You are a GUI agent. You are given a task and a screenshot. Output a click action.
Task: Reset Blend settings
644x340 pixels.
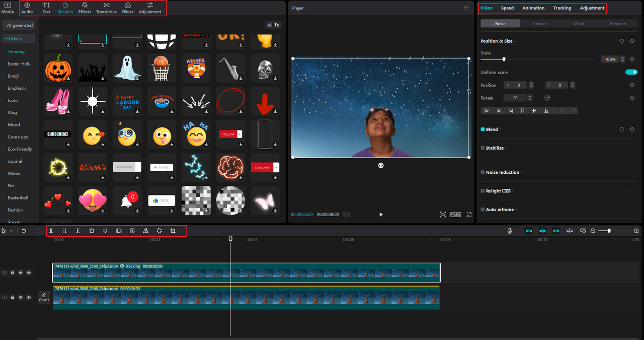621,129
